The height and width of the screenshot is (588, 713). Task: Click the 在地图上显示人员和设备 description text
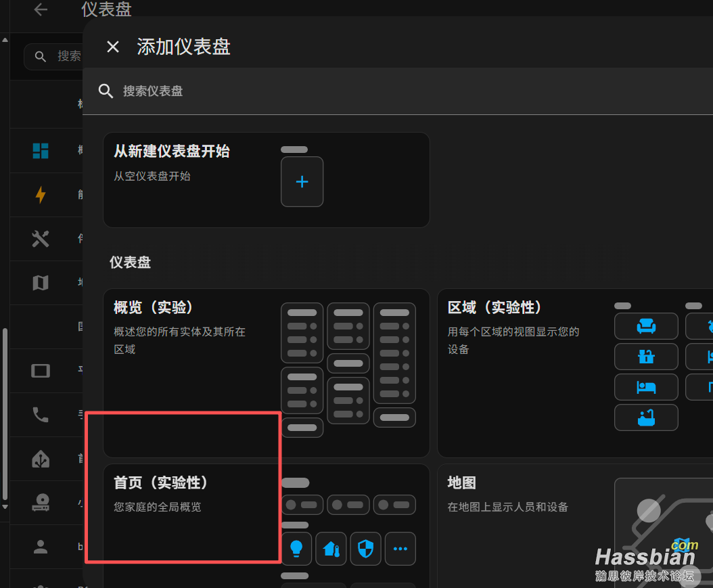click(507, 507)
